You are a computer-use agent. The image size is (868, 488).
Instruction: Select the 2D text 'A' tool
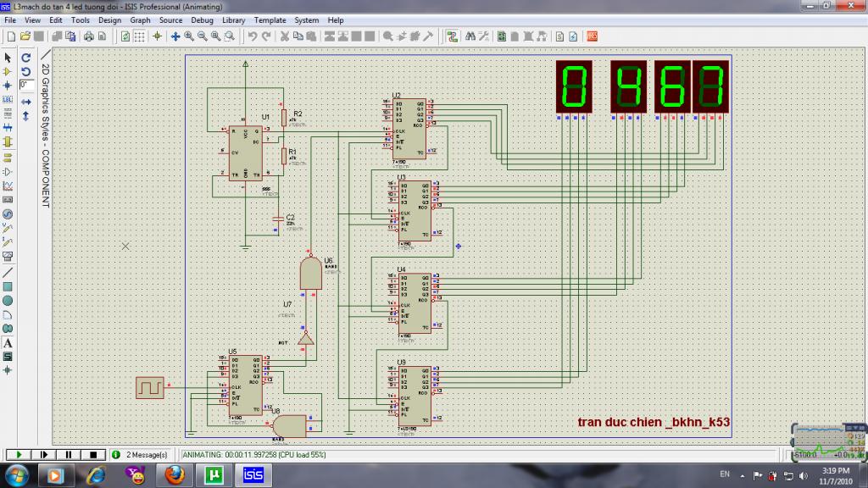(x=8, y=343)
